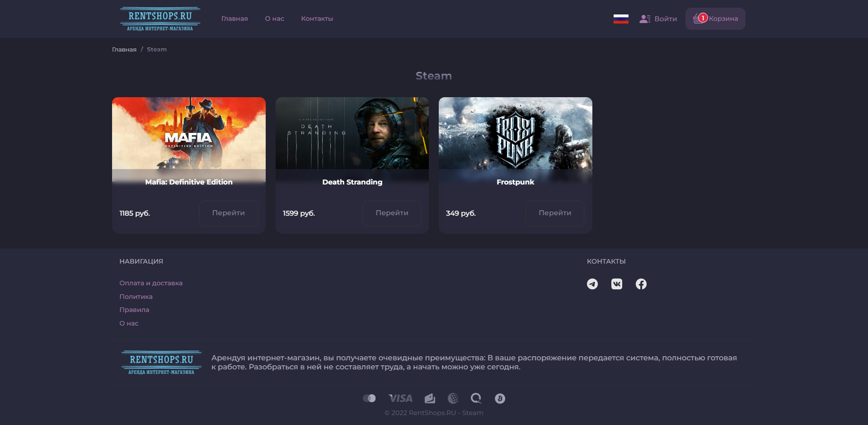Switch language via the Russian flag icon
The width and height of the screenshot is (868, 425).
pyautogui.click(x=621, y=19)
